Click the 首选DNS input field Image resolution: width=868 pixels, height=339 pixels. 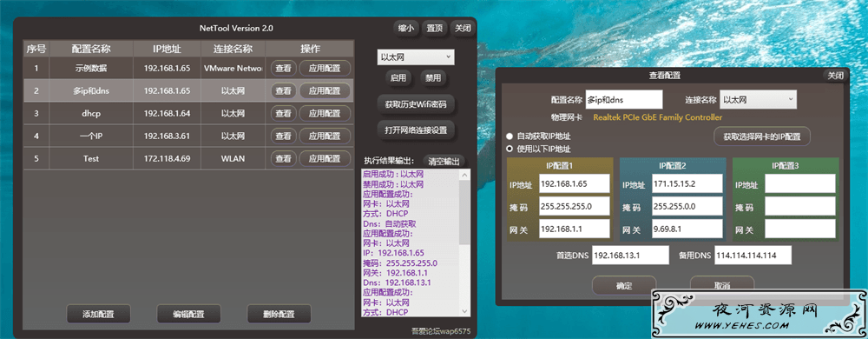tap(630, 256)
